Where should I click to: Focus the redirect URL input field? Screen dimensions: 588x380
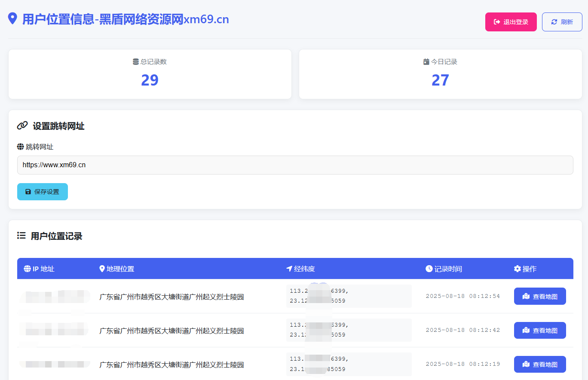coord(295,165)
